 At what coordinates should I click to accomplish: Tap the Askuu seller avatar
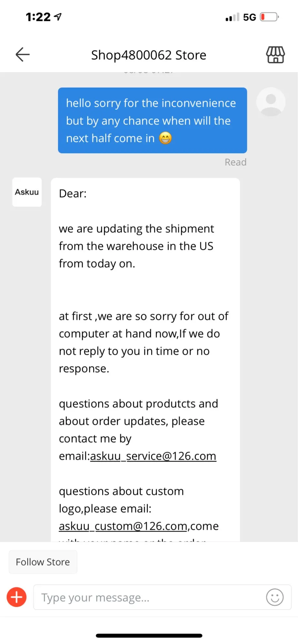(27, 192)
